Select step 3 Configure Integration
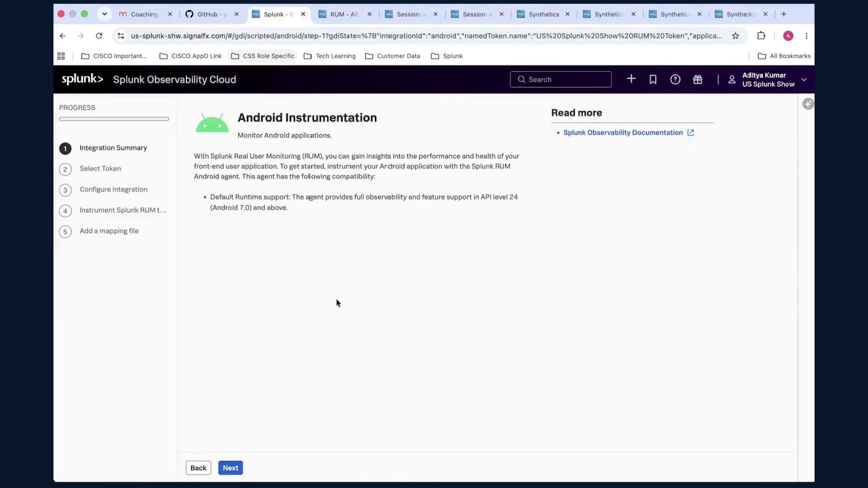This screenshot has width=868, height=488. click(103, 190)
